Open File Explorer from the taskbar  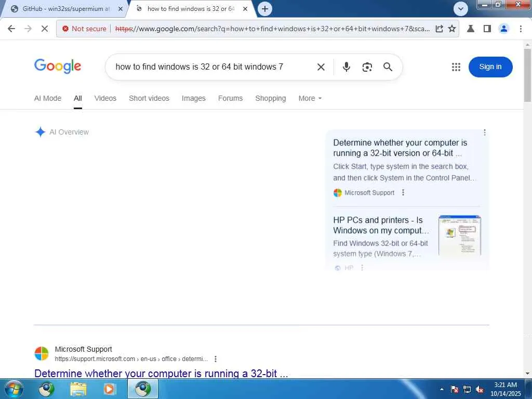pos(78,389)
